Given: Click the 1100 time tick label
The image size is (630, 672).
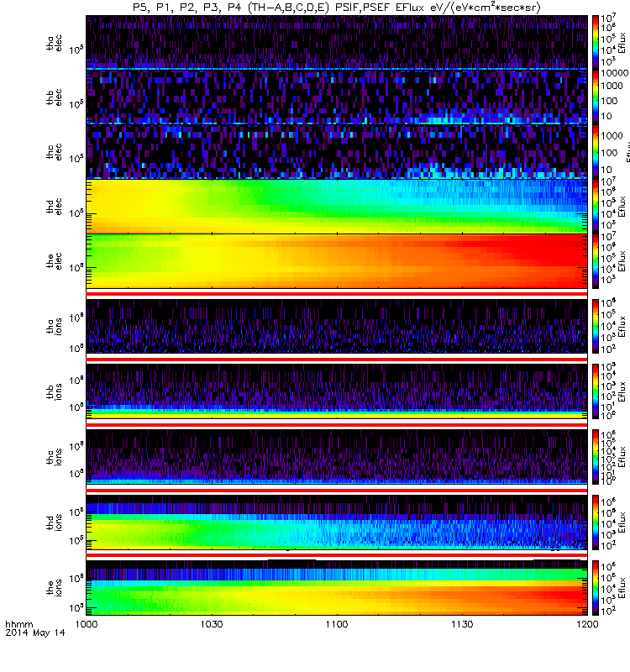Looking at the screenshot, I should 337,624.
